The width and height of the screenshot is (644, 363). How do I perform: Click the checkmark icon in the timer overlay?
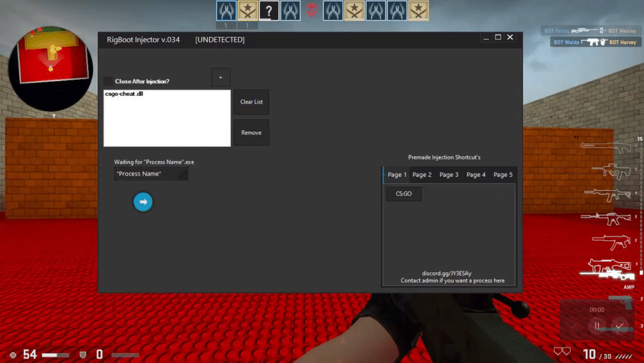pyautogui.click(x=620, y=326)
